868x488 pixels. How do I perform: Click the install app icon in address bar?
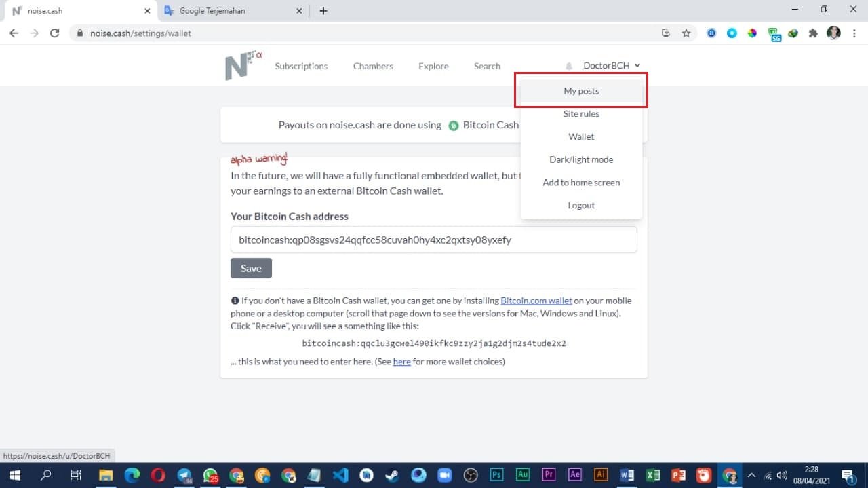[x=666, y=33]
